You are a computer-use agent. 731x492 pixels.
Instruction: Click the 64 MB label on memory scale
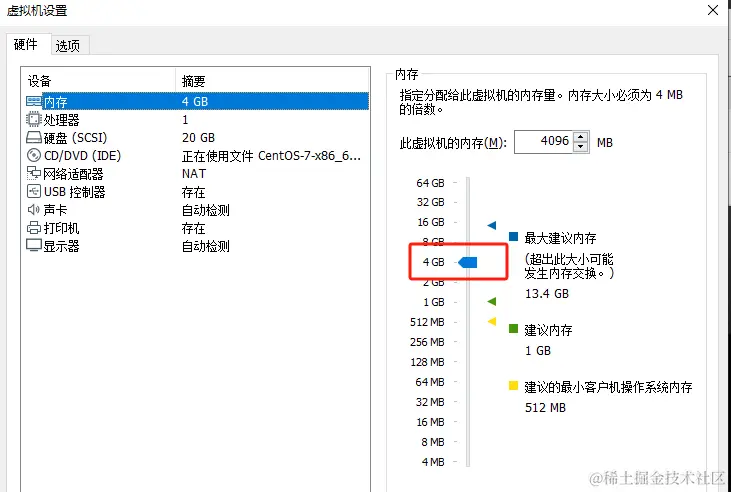[x=430, y=382]
